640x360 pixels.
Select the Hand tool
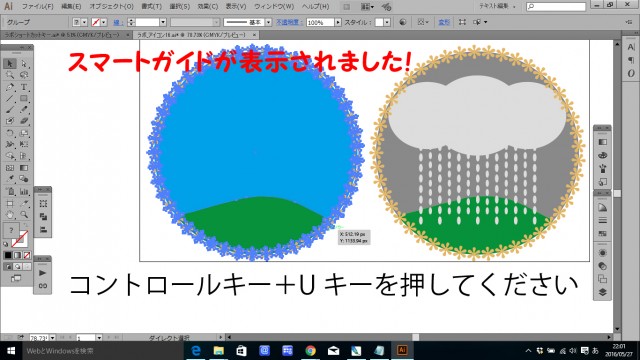(10, 215)
